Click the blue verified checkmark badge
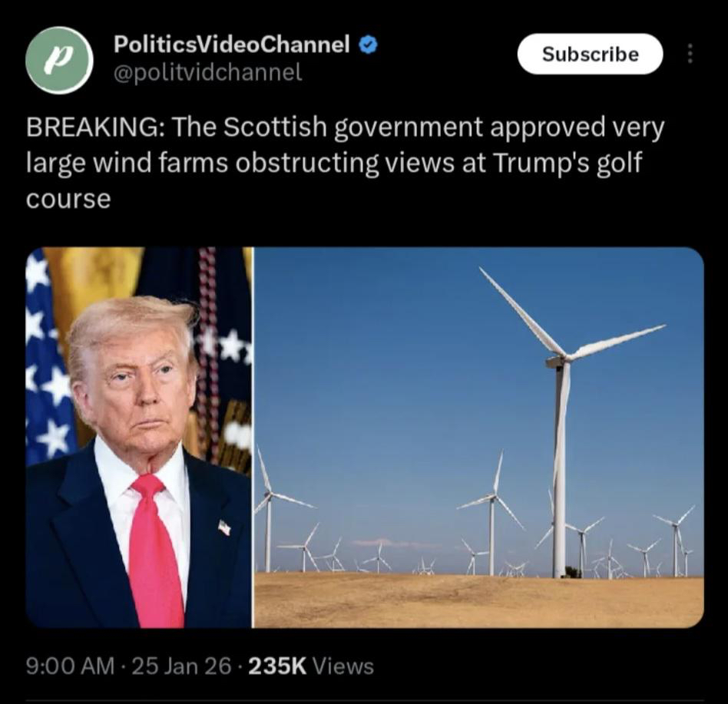The height and width of the screenshot is (704, 728). tap(369, 45)
